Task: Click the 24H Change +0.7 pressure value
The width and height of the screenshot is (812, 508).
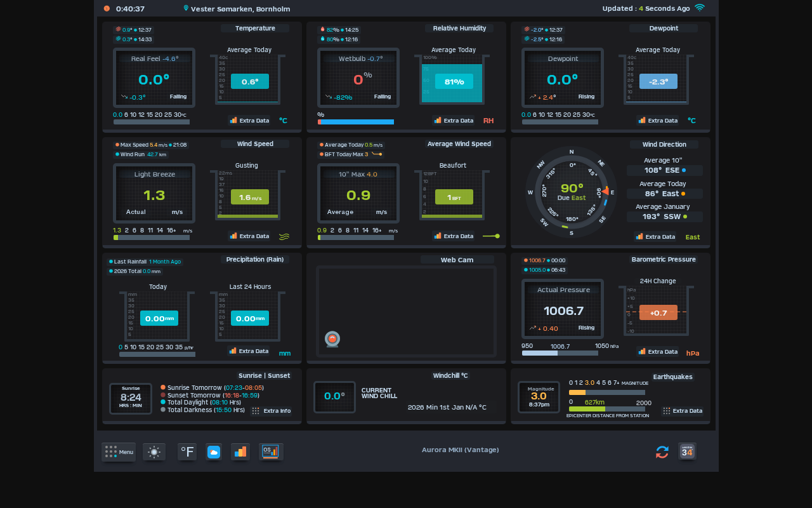Action: coord(658,312)
